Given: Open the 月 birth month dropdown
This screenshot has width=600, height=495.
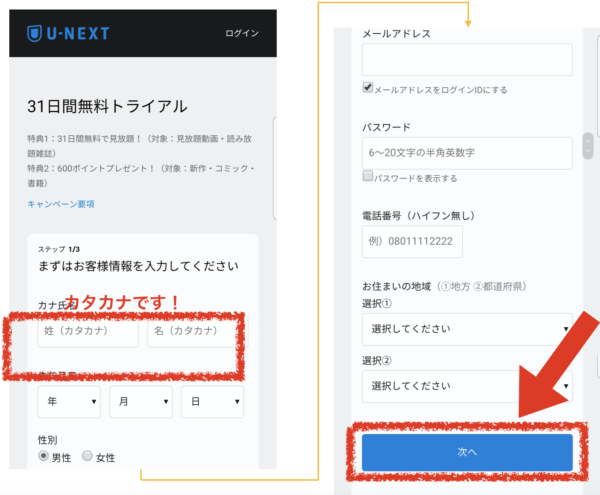Looking at the screenshot, I should (x=141, y=402).
